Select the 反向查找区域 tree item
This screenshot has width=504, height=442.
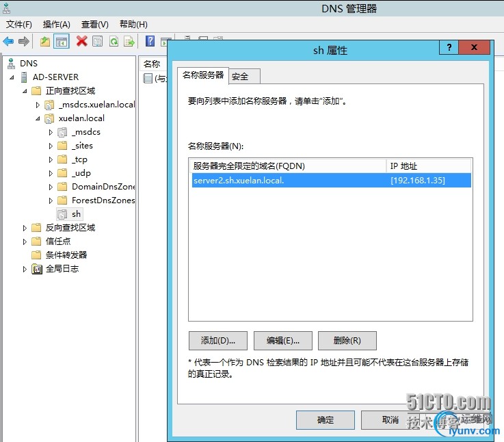coord(70,228)
